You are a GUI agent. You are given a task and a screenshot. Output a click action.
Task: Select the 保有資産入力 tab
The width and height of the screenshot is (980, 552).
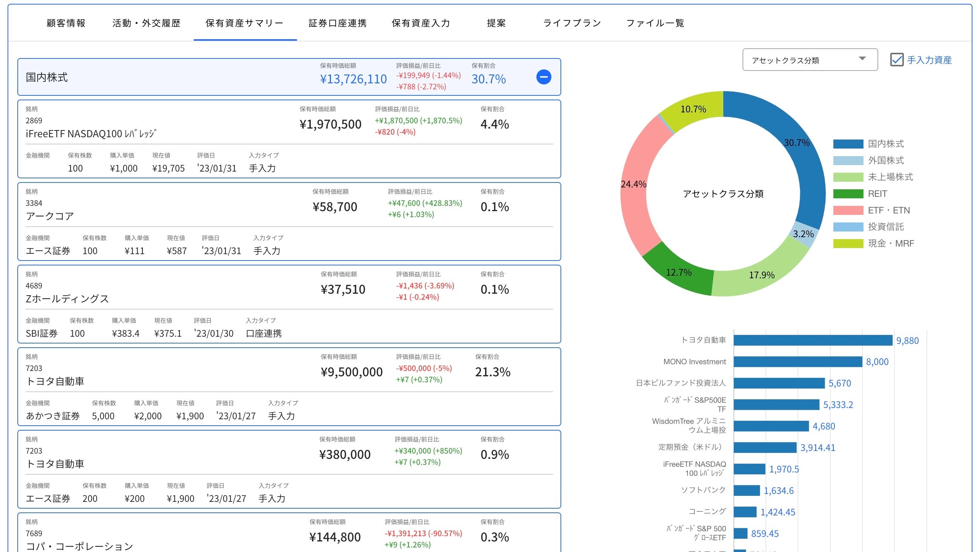point(421,23)
